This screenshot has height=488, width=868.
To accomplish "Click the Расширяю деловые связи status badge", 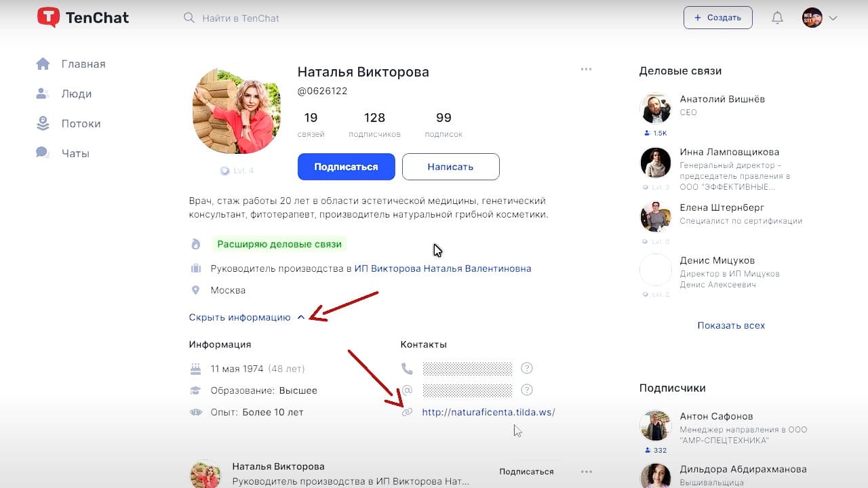I will (279, 244).
